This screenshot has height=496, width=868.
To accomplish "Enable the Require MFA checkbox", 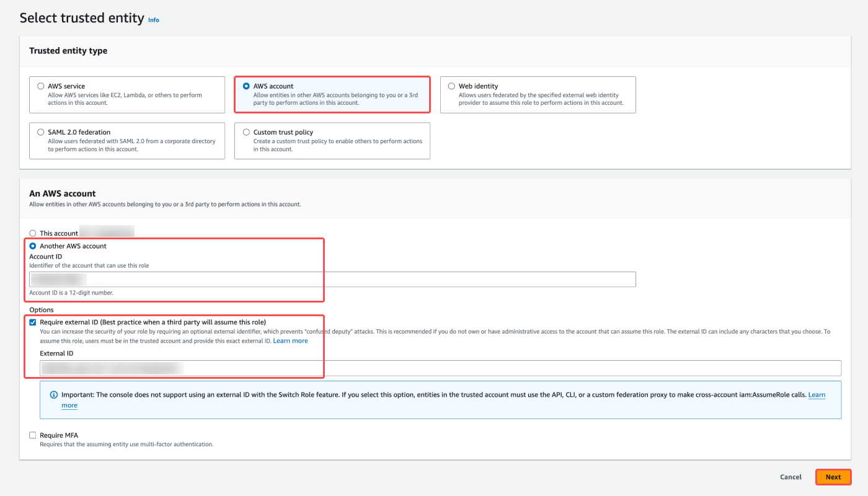I will (33, 435).
